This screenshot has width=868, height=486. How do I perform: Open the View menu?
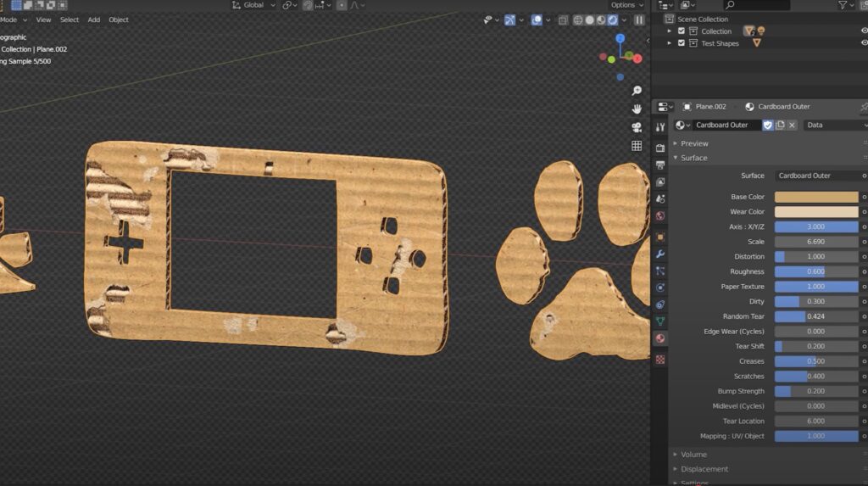[x=43, y=20]
